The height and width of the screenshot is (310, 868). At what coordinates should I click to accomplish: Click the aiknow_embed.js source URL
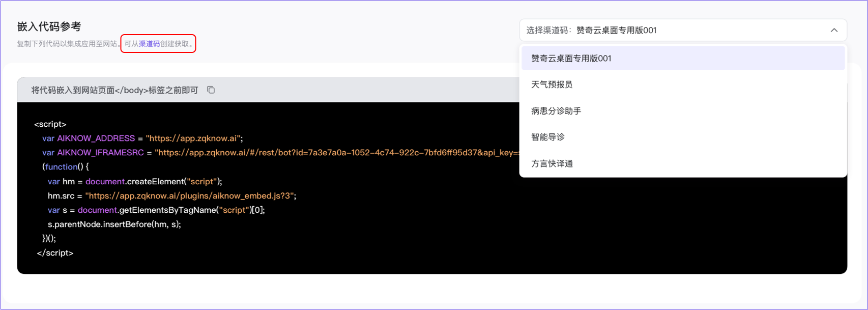[190, 196]
